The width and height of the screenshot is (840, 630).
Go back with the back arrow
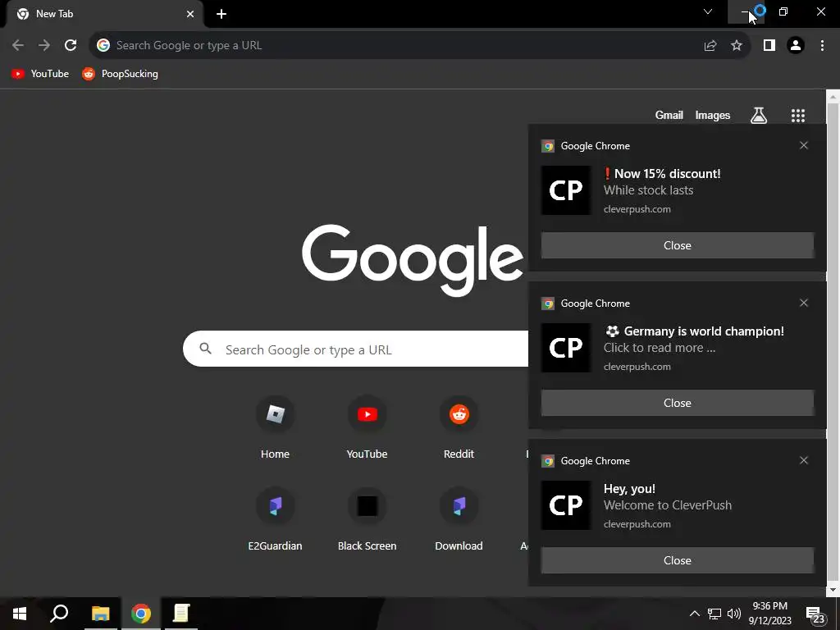[18, 46]
